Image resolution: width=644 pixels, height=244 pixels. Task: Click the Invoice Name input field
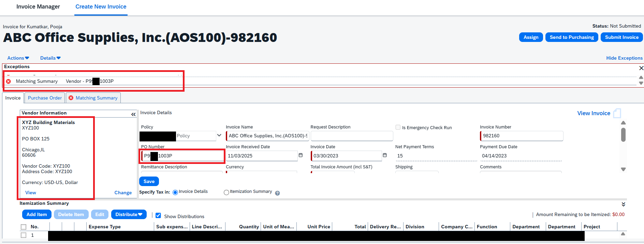coord(267,136)
